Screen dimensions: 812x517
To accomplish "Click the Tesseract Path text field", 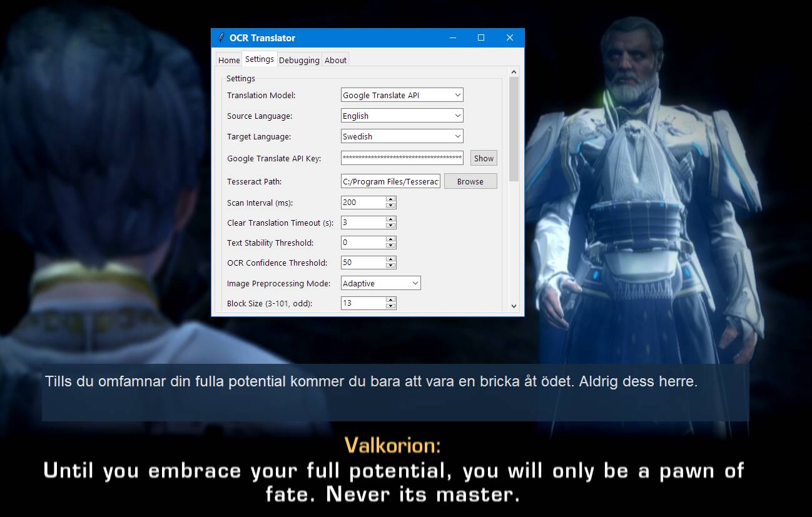I will pos(391,181).
